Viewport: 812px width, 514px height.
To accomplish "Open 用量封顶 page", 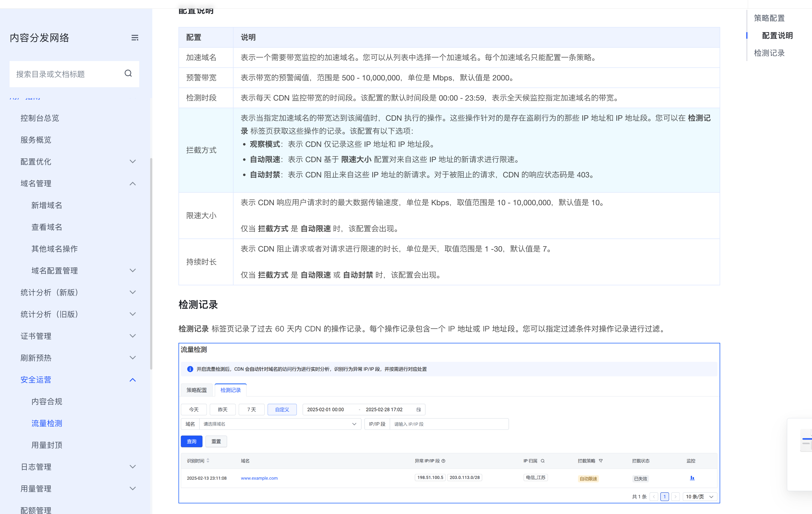I will click(x=47, y=445).
